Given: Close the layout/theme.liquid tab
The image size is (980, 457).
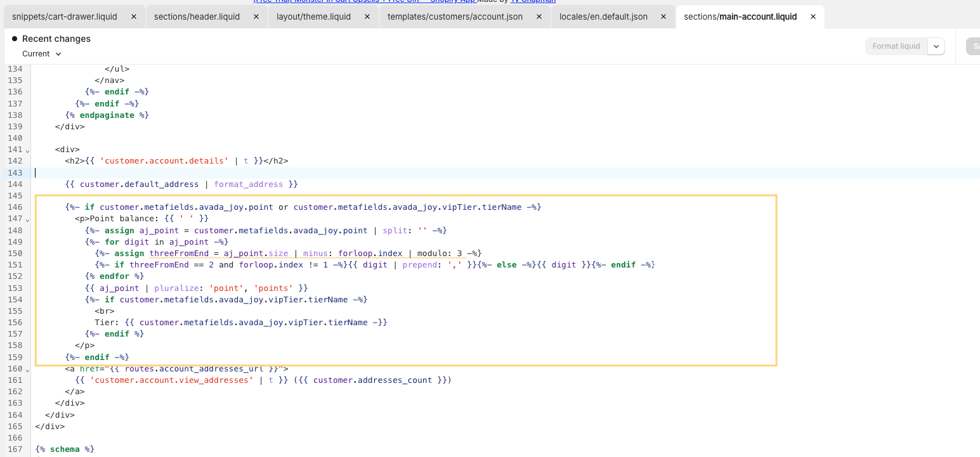Looking at the screenshot, I should [367, 16].
